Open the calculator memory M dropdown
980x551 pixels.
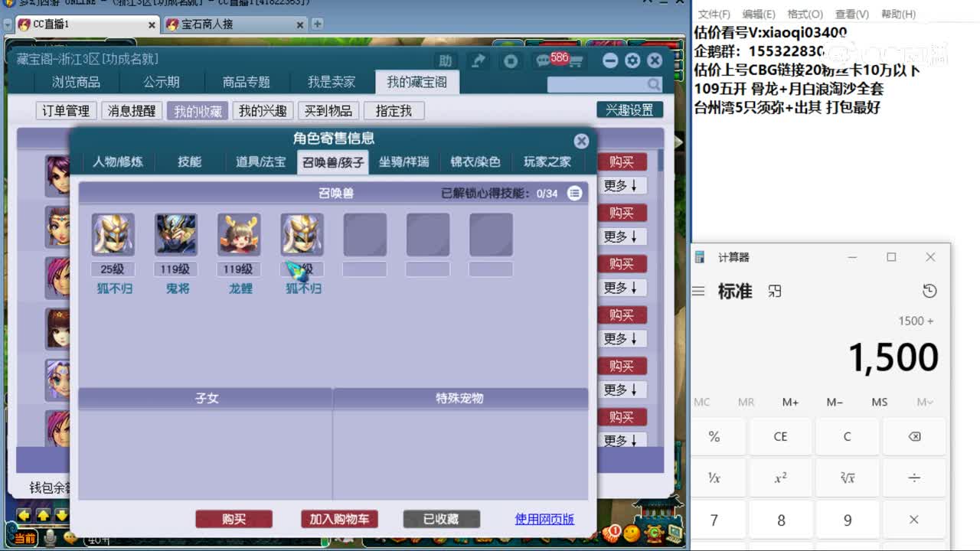924,402
